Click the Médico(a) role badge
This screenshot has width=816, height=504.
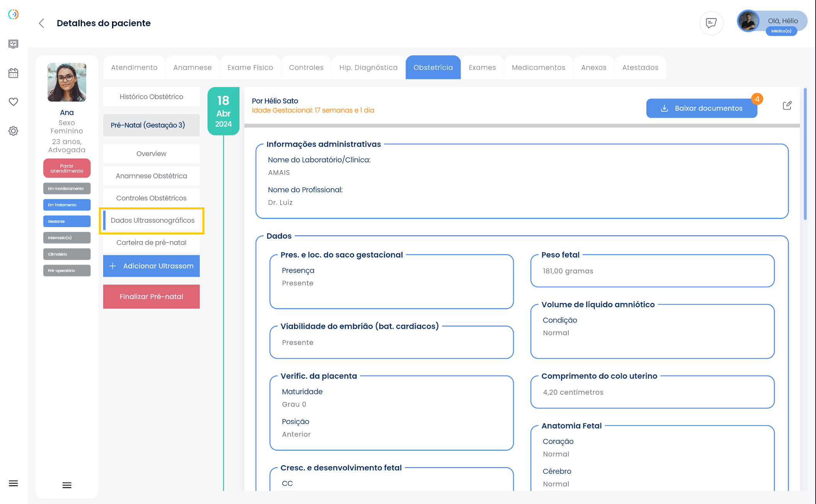click(781, 31)
